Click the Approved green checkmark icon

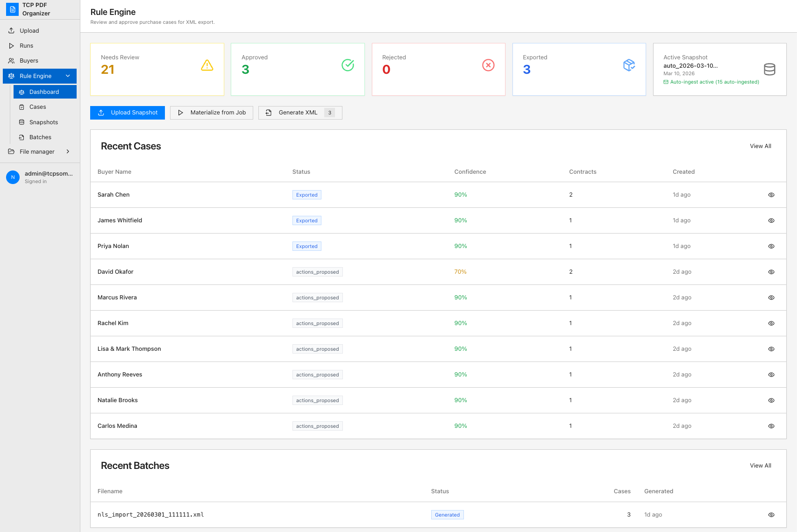pos(348,65)
